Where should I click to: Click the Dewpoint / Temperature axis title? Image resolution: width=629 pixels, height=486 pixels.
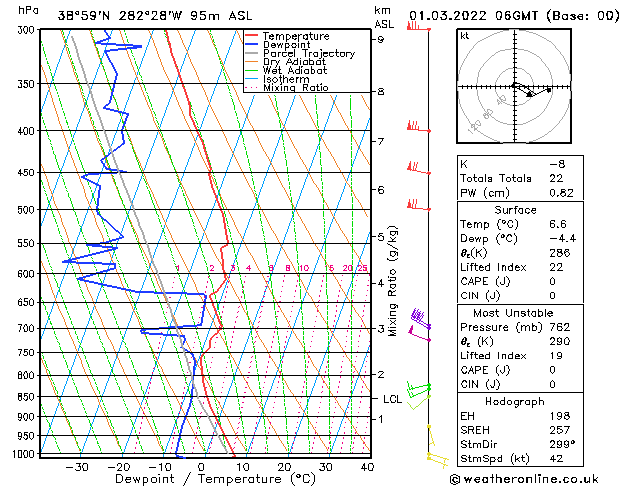(215, 479)
